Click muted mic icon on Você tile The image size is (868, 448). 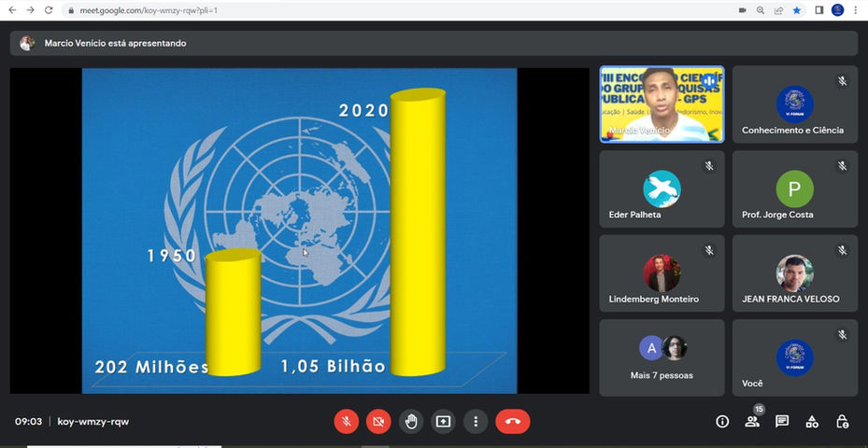(x=842, y=335)
